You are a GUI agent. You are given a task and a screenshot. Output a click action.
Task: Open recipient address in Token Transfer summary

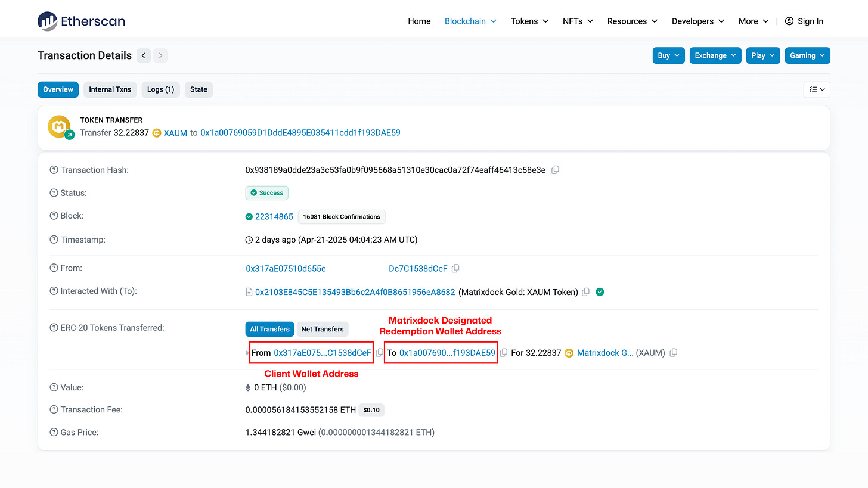click(x=300, y=133)
